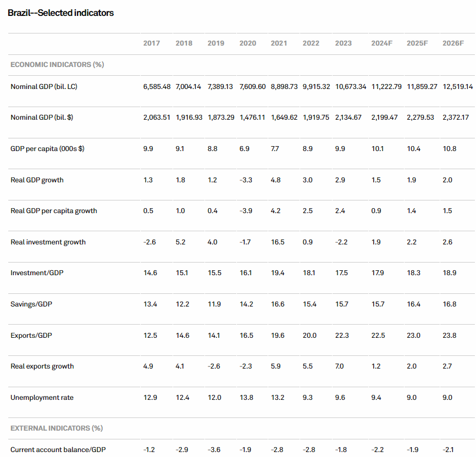Click the Current account balance/GDP label

click(58, 450)
